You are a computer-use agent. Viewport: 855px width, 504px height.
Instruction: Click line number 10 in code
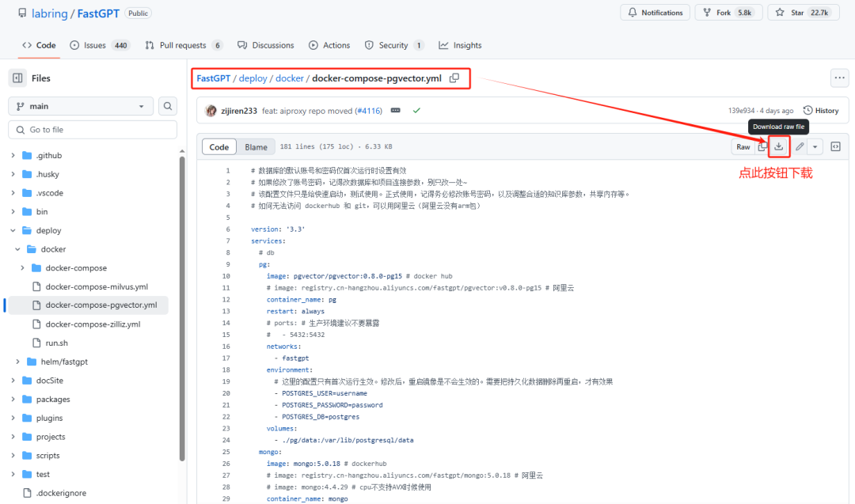[226, 276]
